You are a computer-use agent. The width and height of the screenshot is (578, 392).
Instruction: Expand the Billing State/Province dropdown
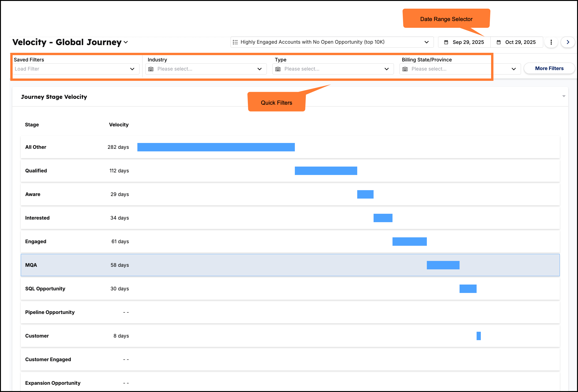(x=514, y=69)
